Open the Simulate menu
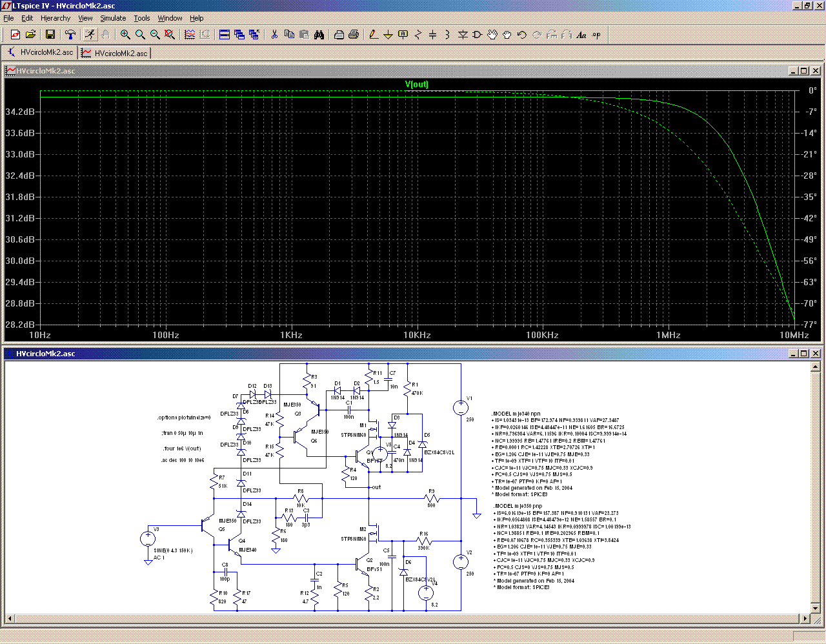The height and width of the screenshot is (644, 826). (x=113, y=18)
